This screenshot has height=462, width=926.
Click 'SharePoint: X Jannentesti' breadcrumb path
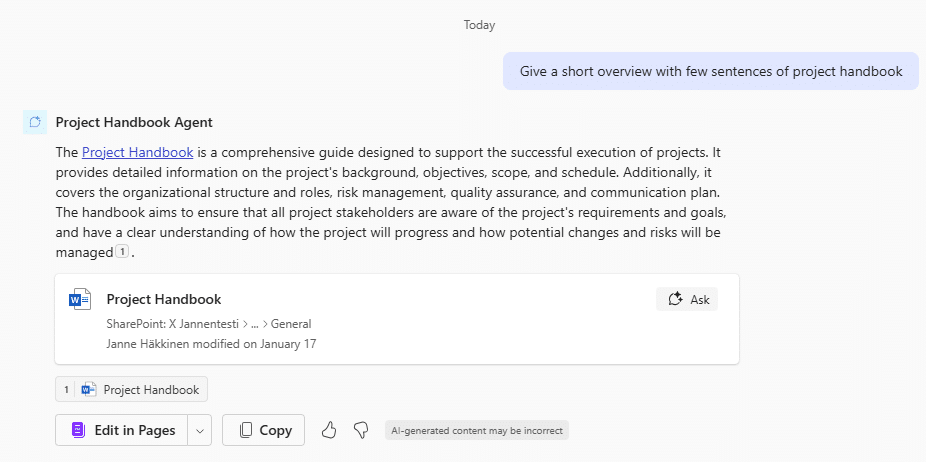point(172,324)
